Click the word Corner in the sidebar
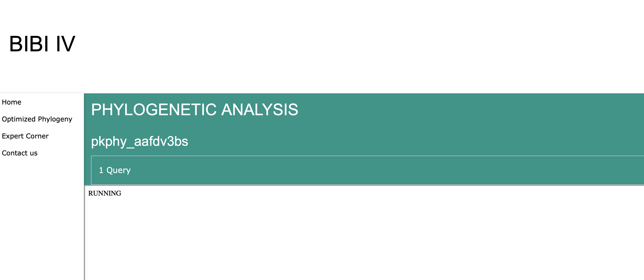The height and width of the screenshot is (280, 644). tap(37, 136)
